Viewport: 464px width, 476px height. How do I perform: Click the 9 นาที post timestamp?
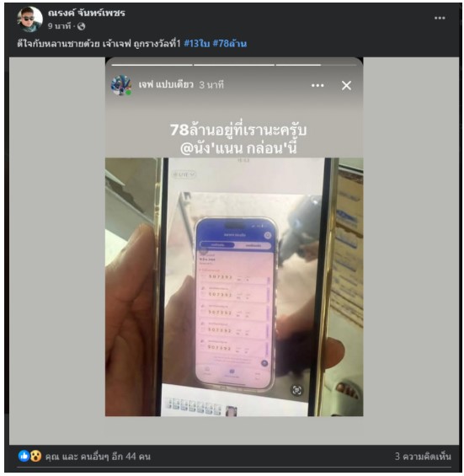pyautogui.click(x=59, y=26)
